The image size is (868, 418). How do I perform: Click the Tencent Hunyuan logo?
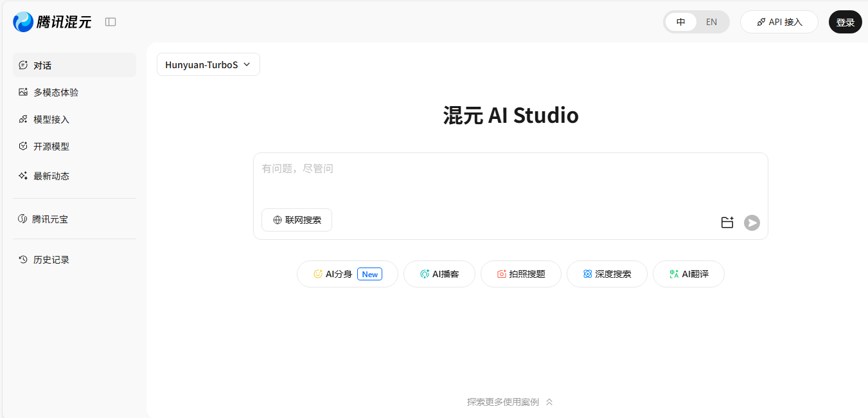coord(52,22)
